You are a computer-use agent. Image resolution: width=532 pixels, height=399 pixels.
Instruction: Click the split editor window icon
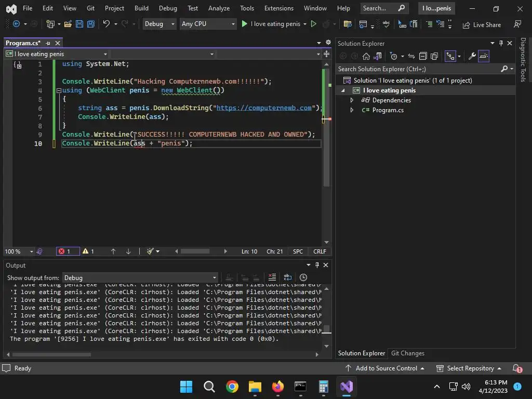pyautogui.click(x=326, y=54)
